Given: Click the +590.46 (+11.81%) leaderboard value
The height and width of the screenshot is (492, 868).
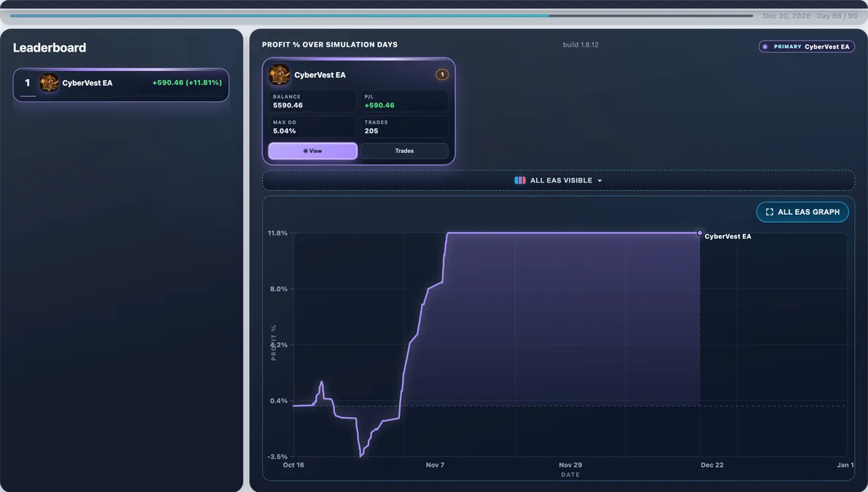Looking at the screenshot, I should [x=186, y=82].
